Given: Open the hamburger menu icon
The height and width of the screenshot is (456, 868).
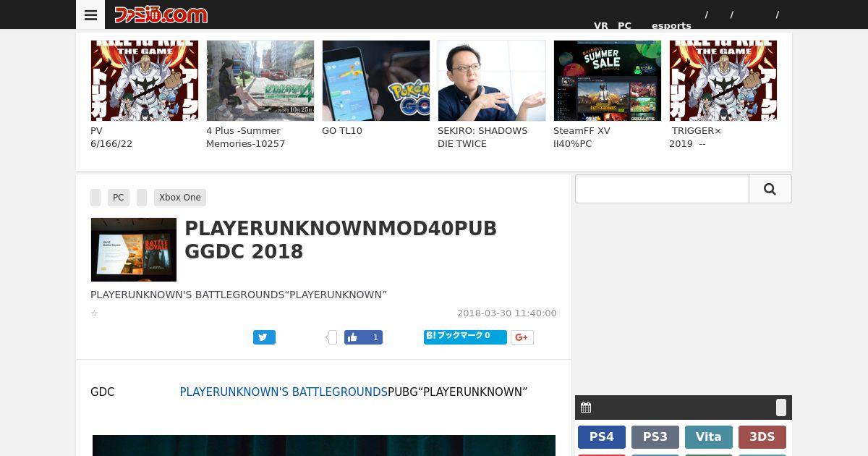Looking at the screenshot, I should click(x=90, y=14).
